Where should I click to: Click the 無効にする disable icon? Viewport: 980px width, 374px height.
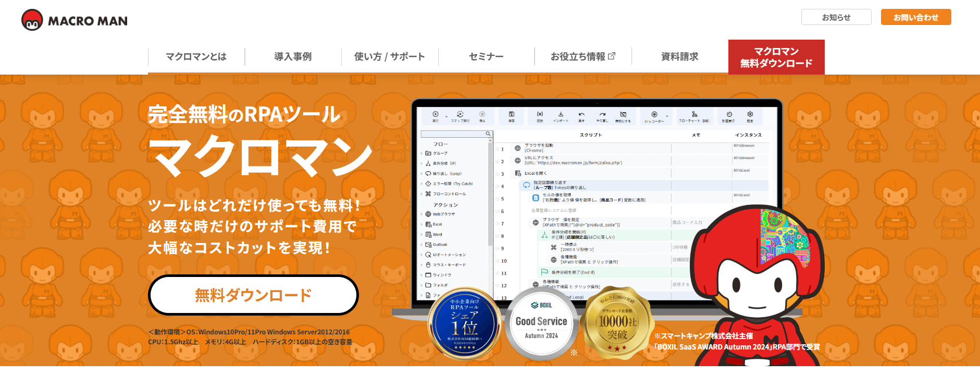tap(623, 114)
